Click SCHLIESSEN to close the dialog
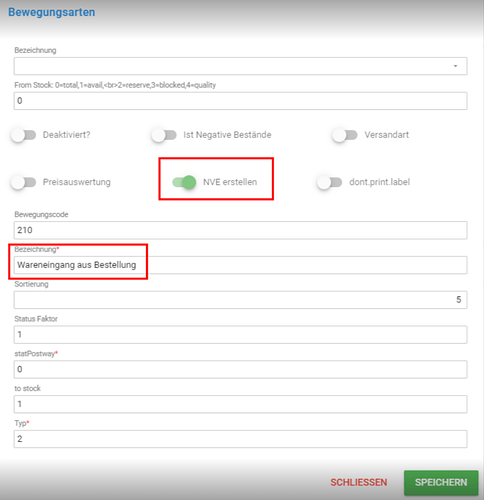Image resolution: width=484 pixels, height=500 pixels. 359,482
